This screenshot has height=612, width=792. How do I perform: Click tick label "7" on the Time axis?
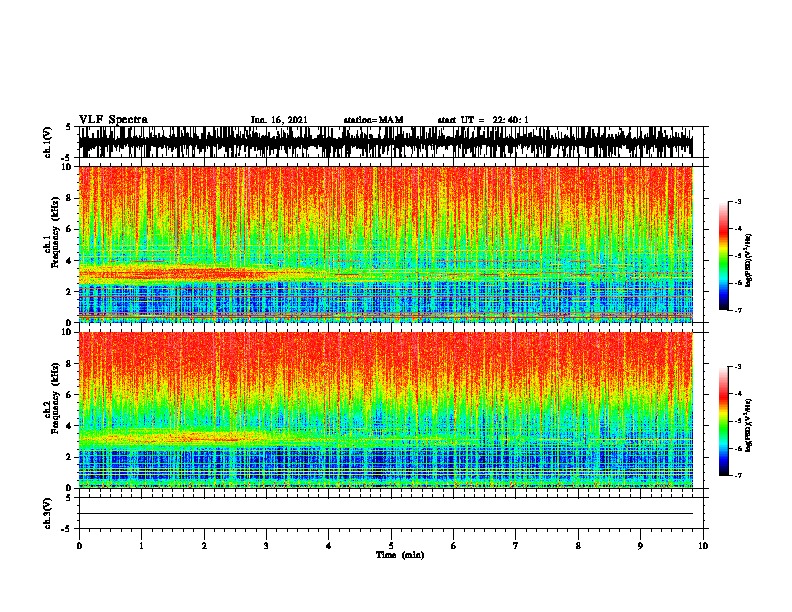[516, 546]
